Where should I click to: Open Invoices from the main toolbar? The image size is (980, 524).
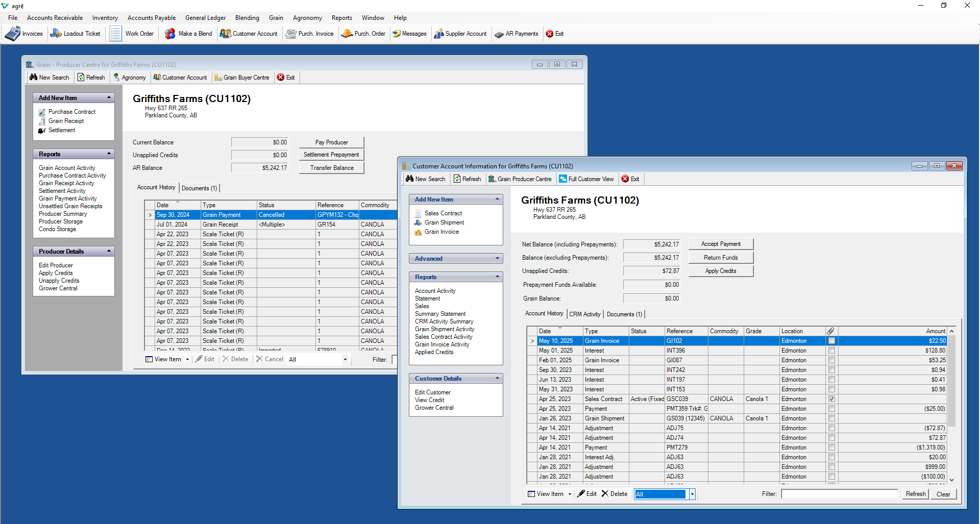pyautogui.click(x=24, y=34)
